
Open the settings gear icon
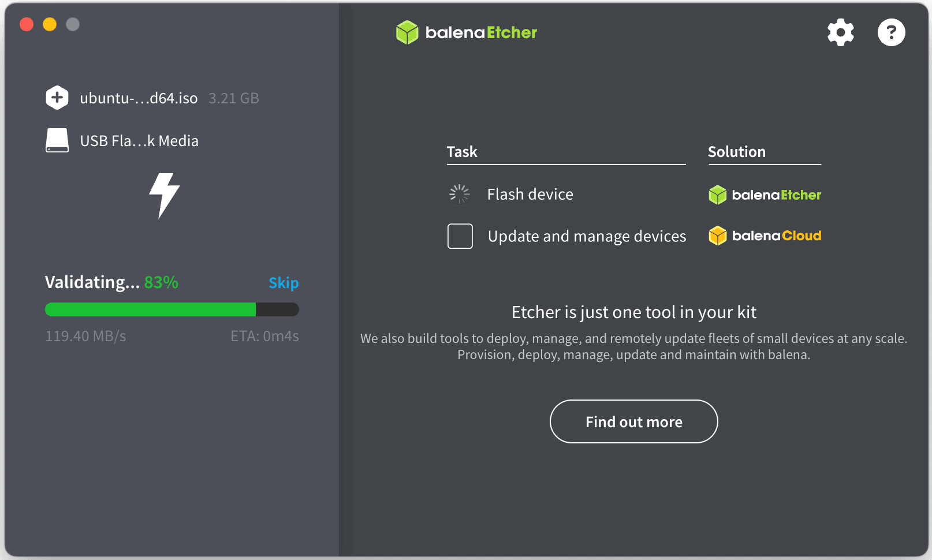pos(840,32)
